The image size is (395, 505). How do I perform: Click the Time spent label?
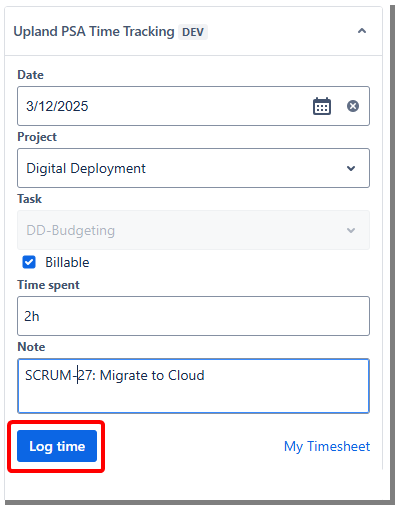48,285
